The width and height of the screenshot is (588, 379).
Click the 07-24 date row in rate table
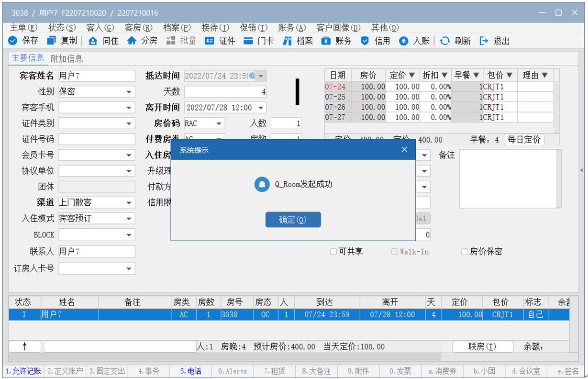[439, 87]
